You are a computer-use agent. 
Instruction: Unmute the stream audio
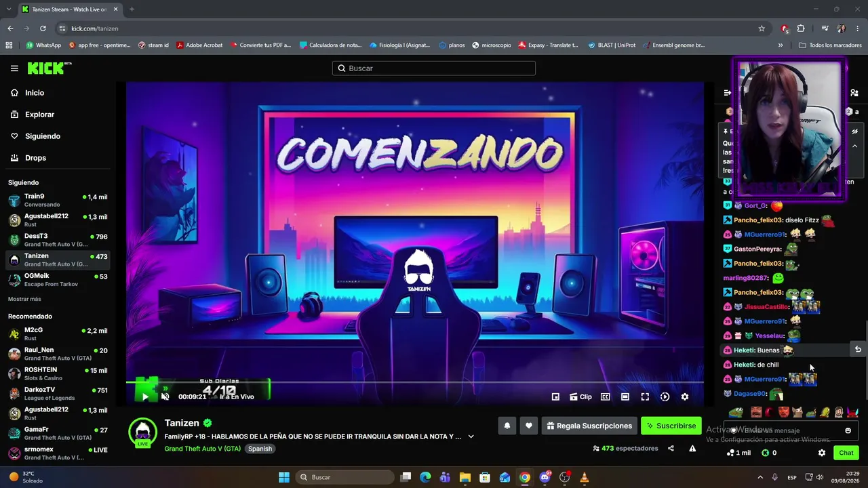[x=165, y=397]
